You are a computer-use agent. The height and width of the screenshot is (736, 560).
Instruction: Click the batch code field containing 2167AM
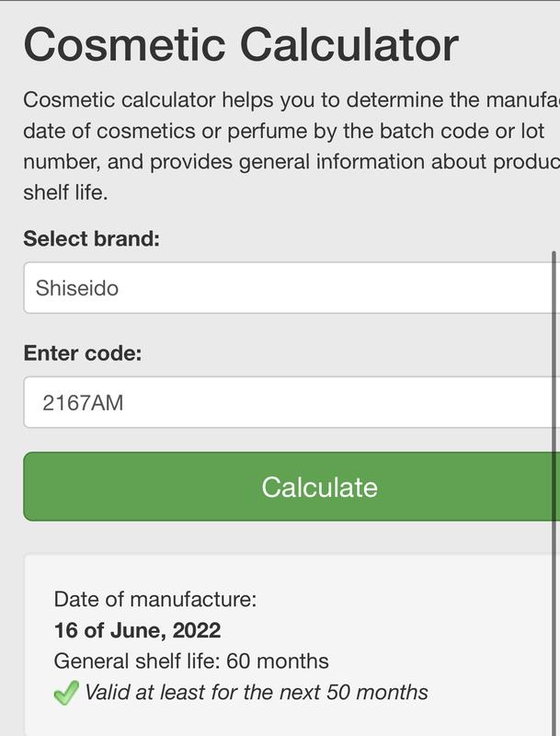[x=291, y=402]
